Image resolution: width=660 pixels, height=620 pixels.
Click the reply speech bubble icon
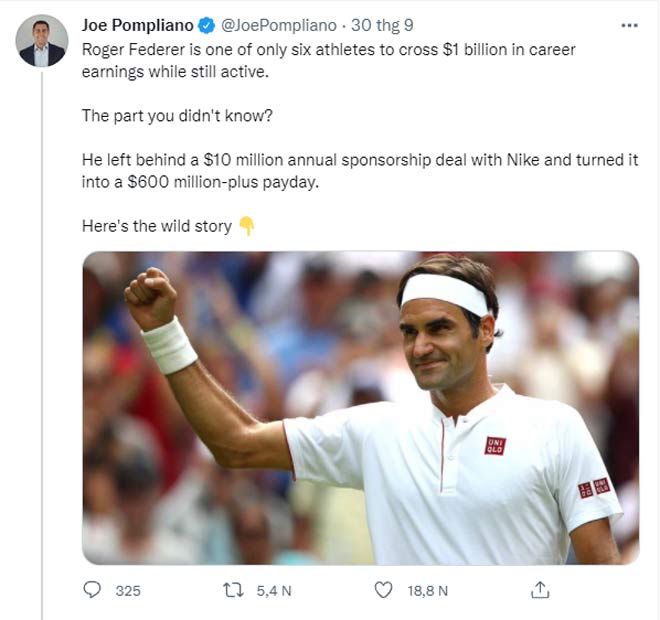pos(92,590)
